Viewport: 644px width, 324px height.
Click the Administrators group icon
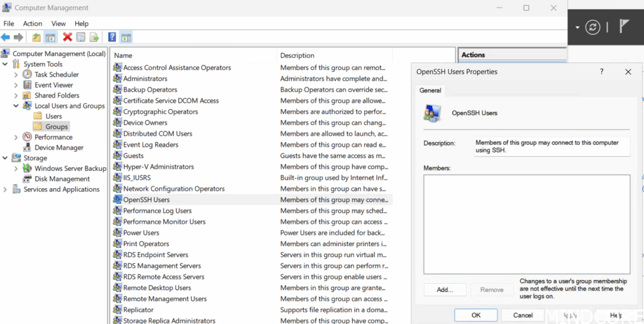[117, 79]
